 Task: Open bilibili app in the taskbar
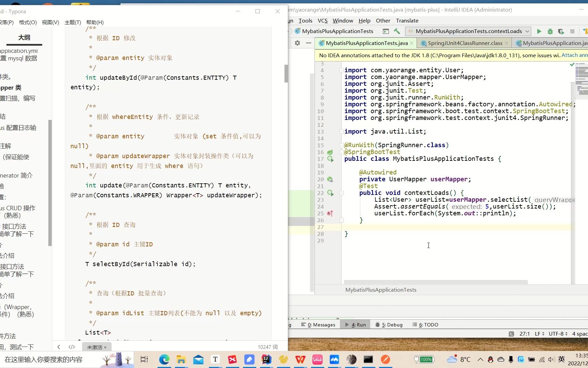pyautogui.click(x=317, y=359)
